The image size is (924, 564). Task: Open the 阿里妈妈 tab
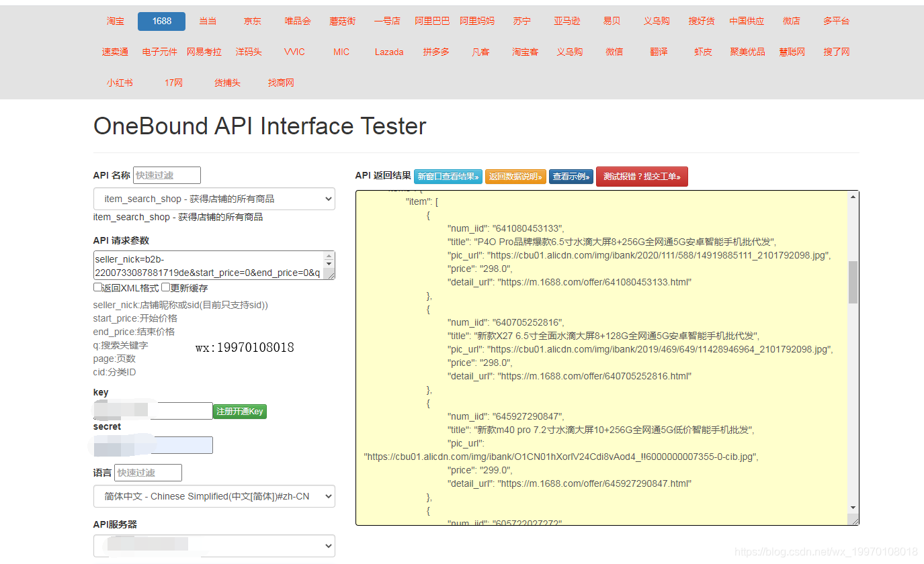477,21
